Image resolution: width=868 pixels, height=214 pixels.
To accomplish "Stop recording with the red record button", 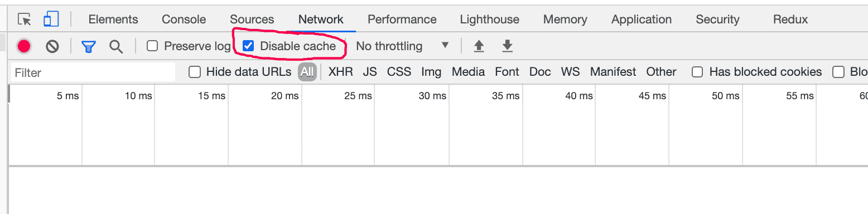I will [23, 46].
